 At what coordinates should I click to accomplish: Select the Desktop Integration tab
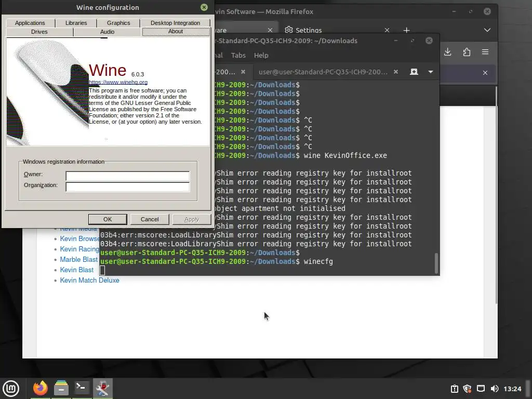176,23
